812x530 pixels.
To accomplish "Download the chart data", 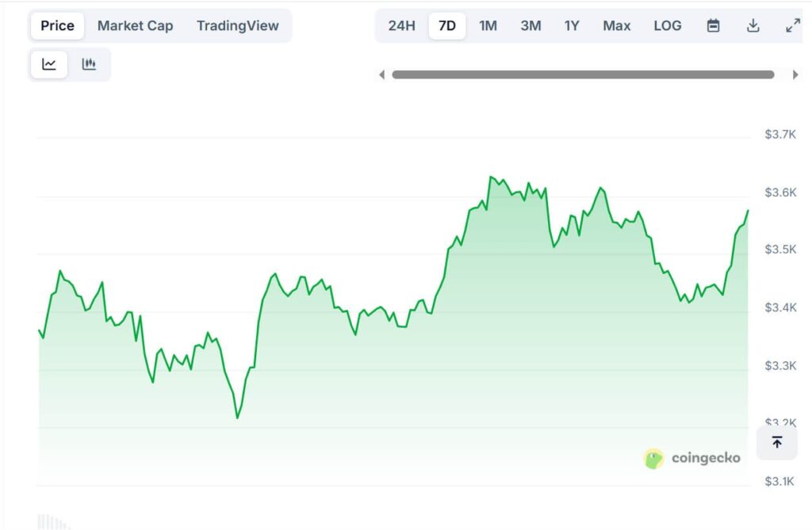I will (x=753, y=25).
